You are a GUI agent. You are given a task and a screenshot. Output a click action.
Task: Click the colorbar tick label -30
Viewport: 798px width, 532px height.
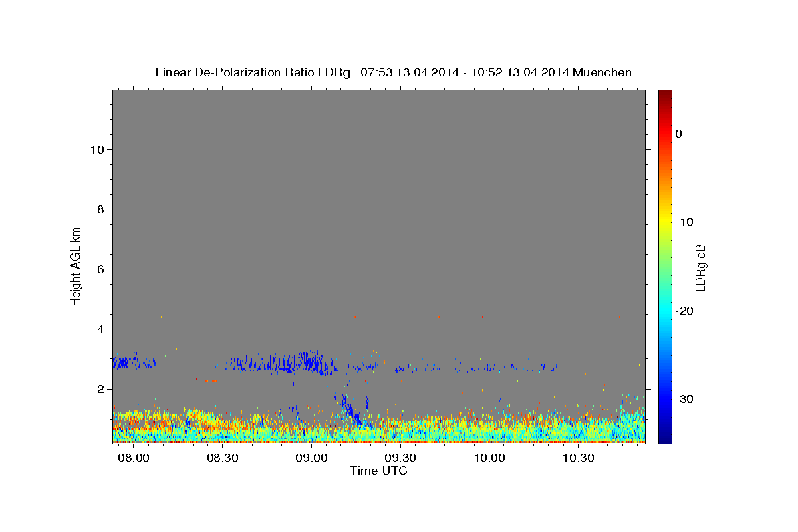pos(685,399)
